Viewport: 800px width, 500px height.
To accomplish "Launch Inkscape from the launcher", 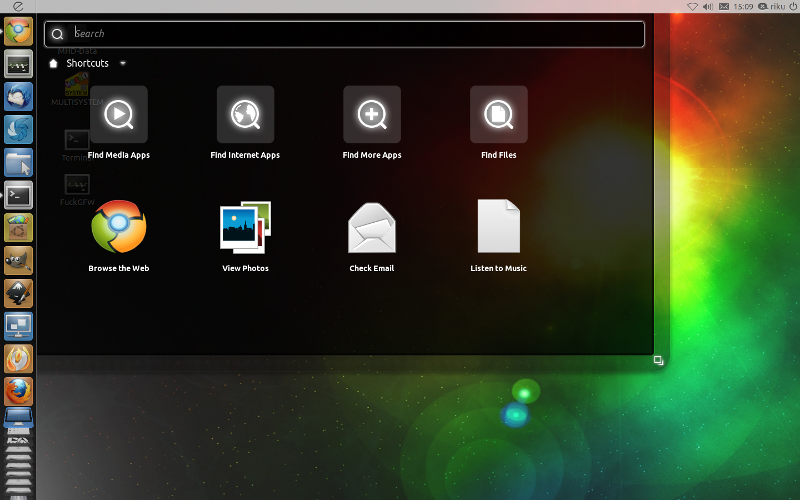I will tap(19, 293).
